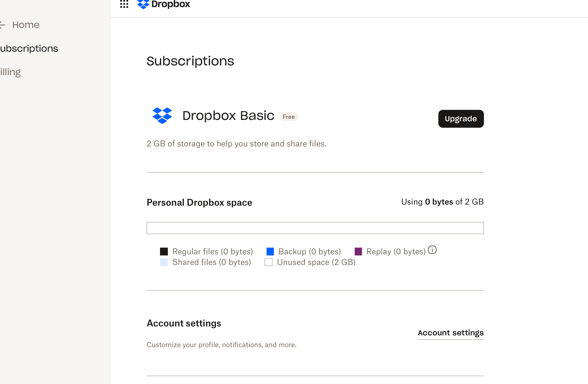
Task: Click the black Regular files swatch
Action: pos(164,252)
